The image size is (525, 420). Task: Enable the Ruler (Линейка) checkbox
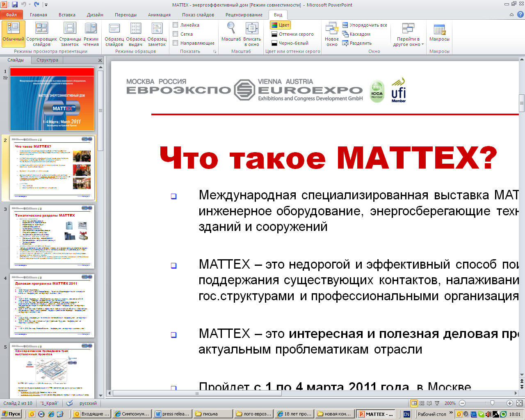(x=175, y=25)
